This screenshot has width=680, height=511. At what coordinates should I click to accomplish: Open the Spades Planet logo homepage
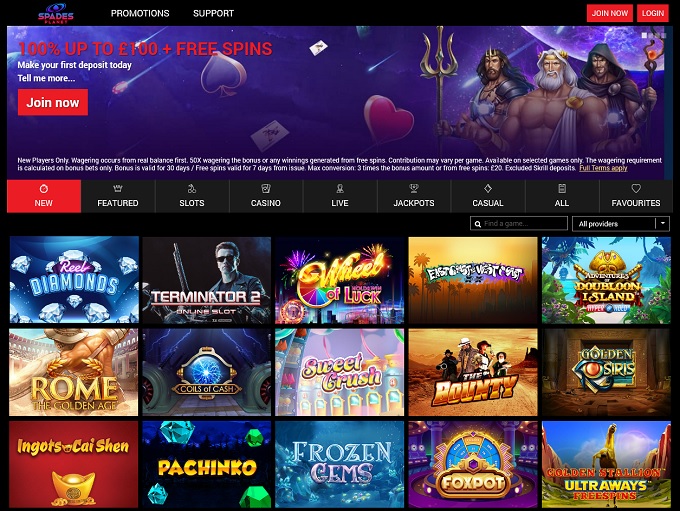click(x=56, y=13)
